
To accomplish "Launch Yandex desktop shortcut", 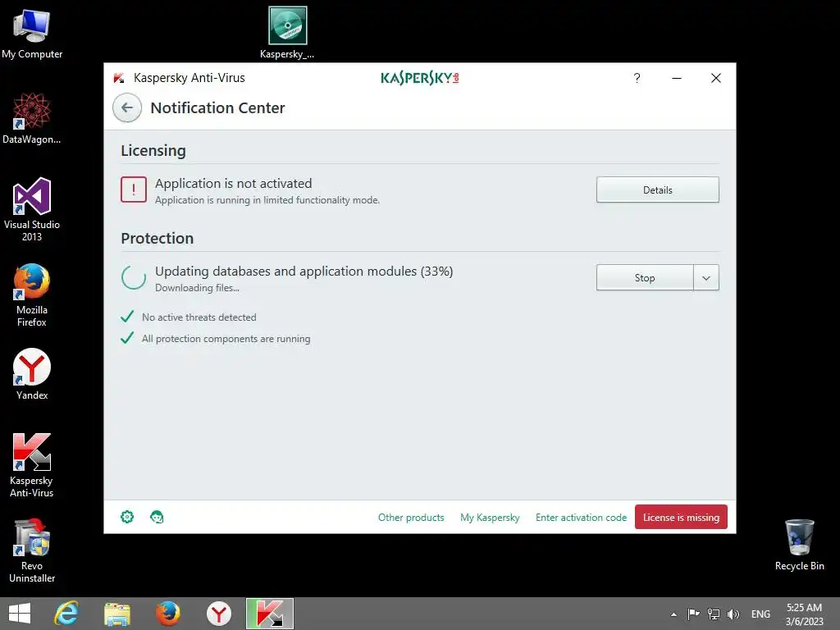I will [32, 374].
